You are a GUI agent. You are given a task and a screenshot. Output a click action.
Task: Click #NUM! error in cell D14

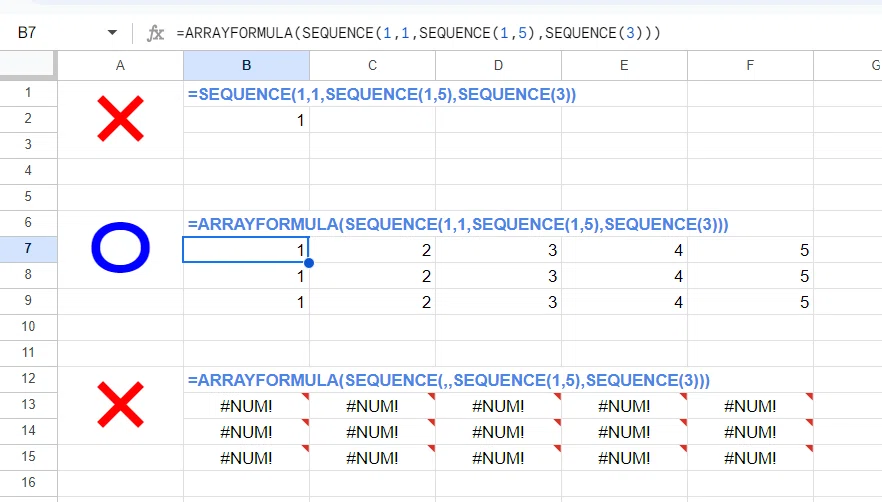(498, 432)
